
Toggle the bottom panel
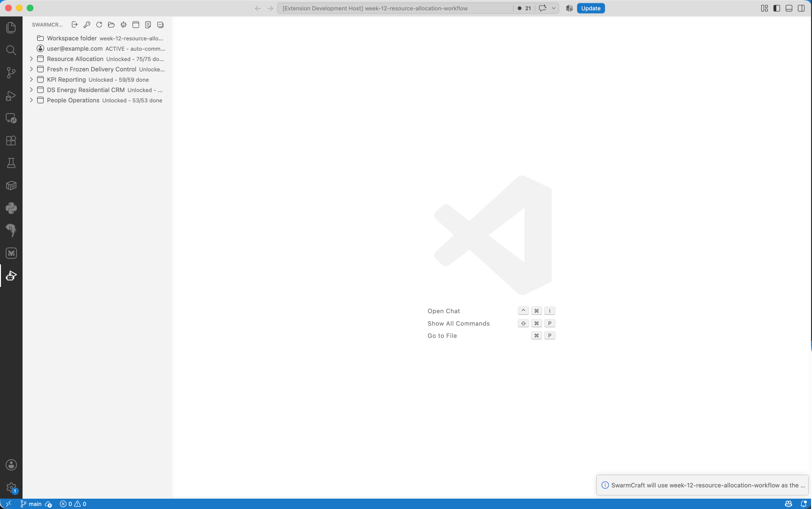pyautogui.click(x=789, y=8)
